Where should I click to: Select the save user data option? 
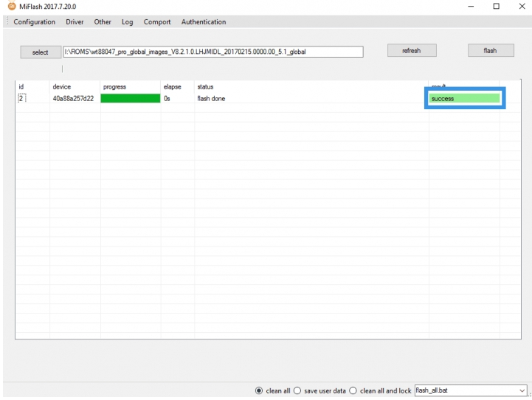click(298, 390)
